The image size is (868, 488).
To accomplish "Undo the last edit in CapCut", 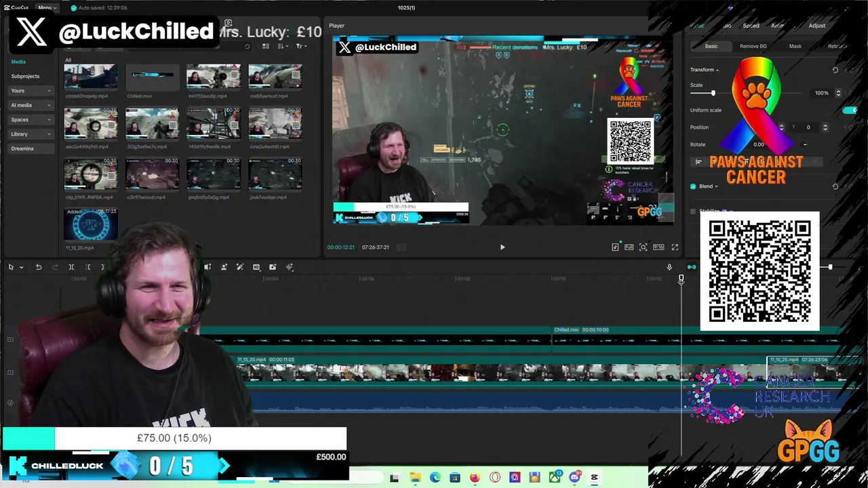I will 39,267.
